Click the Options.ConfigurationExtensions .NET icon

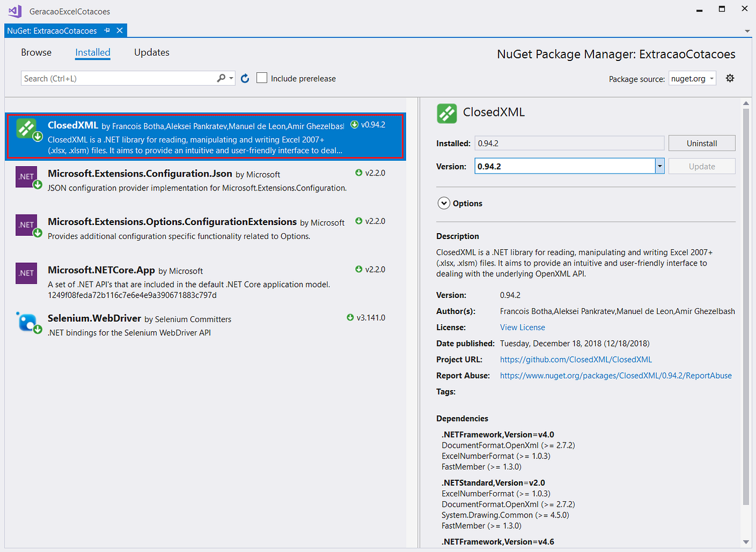(x=26, y=225)
